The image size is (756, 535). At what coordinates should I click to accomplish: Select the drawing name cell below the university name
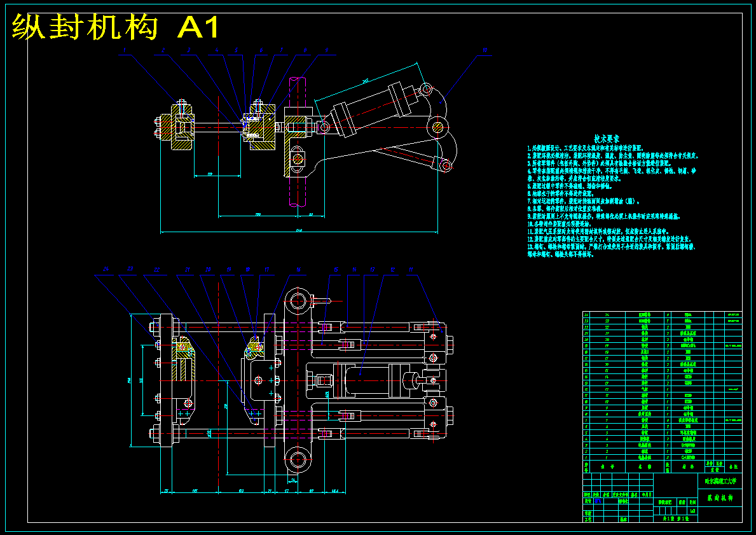click(x=720, y=498)
